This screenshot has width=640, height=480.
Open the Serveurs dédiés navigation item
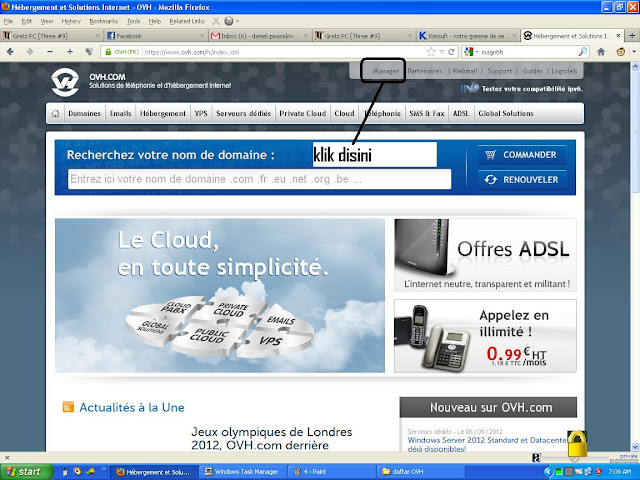pyautogui.click(x=243, y=113)
